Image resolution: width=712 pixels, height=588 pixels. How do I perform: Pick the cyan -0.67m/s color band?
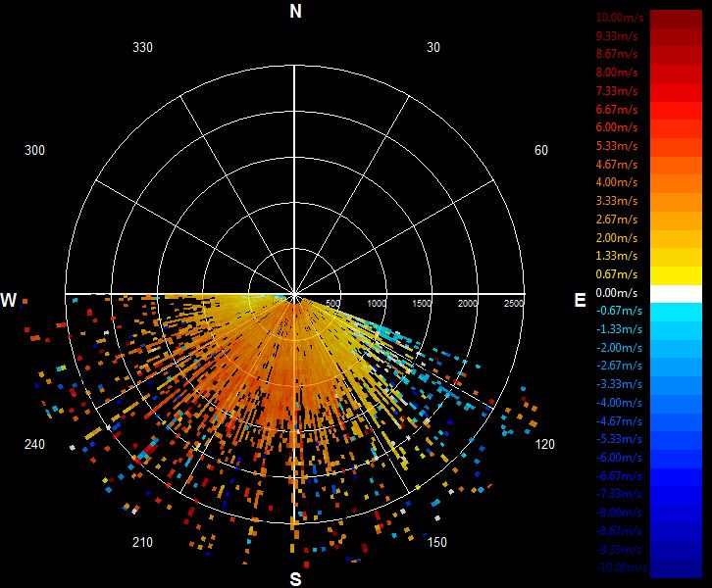(676, 313)
